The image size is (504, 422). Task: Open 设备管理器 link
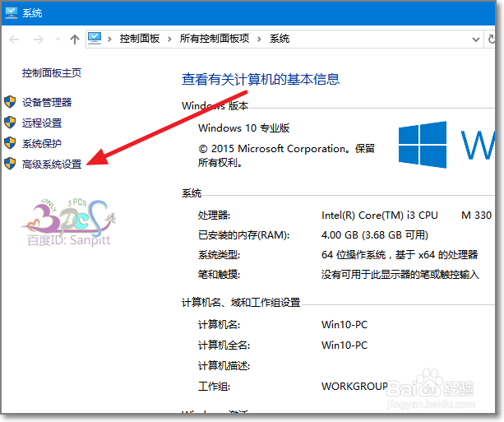click(47, 103)
